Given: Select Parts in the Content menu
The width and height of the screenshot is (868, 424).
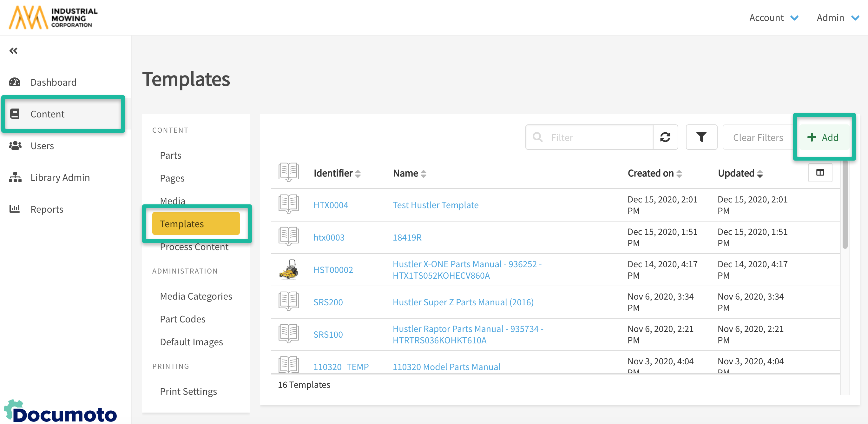Looking at the screenshot, I should pyautogui.click(x=170, y=155).
